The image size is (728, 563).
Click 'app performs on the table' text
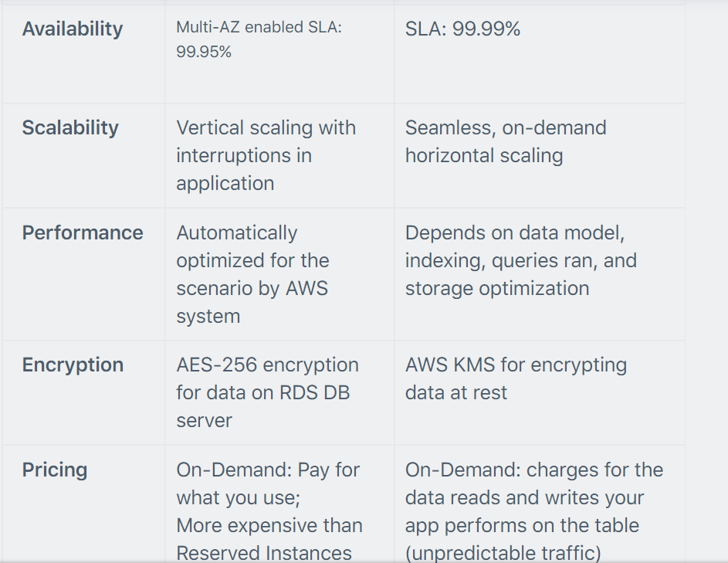tap(522, 525)
